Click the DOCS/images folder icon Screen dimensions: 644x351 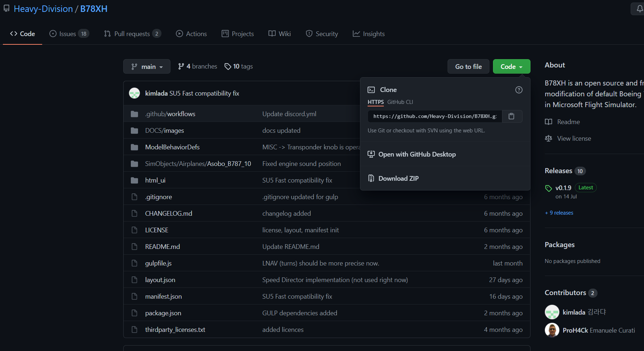point(134,131)
